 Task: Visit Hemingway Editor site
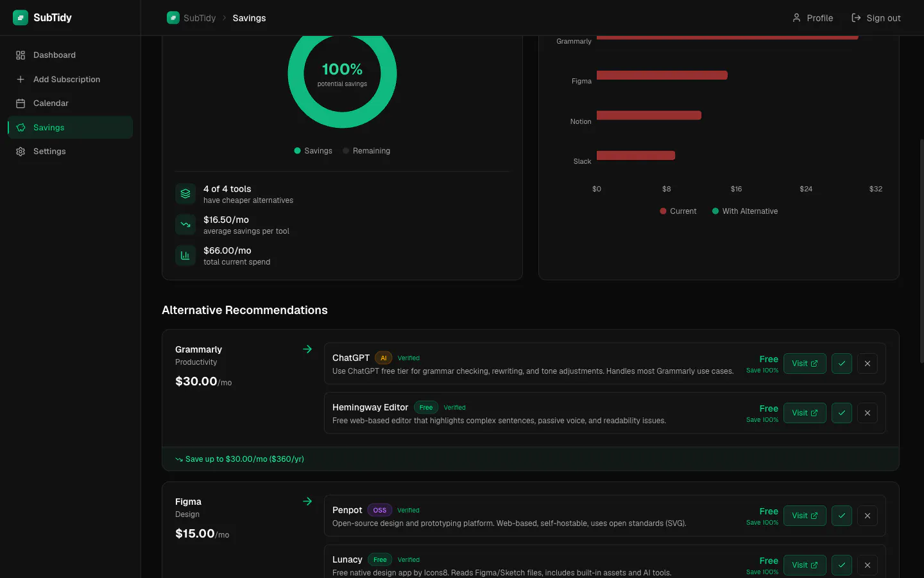tap(805, 413)
